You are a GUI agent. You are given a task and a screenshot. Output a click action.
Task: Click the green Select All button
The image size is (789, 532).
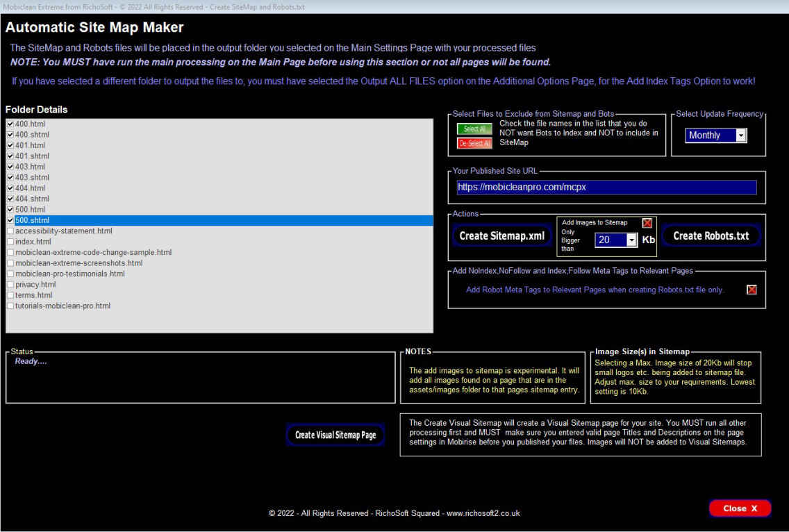coord(474,129)
